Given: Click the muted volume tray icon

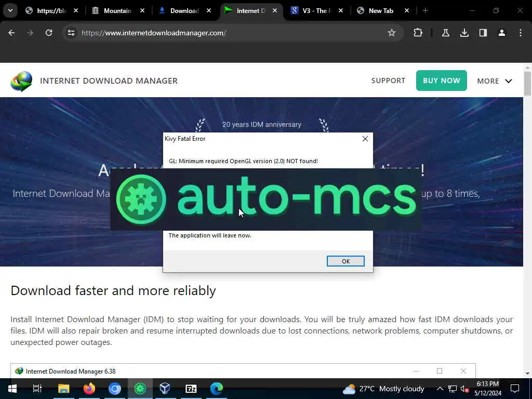Looking at the screenshot, I should pyautogui.click(x=465, y=389).
